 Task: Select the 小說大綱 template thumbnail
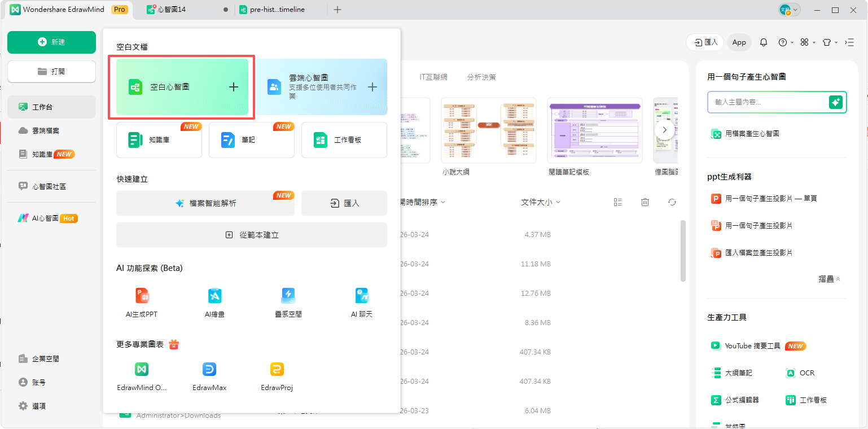click(489, 130)
